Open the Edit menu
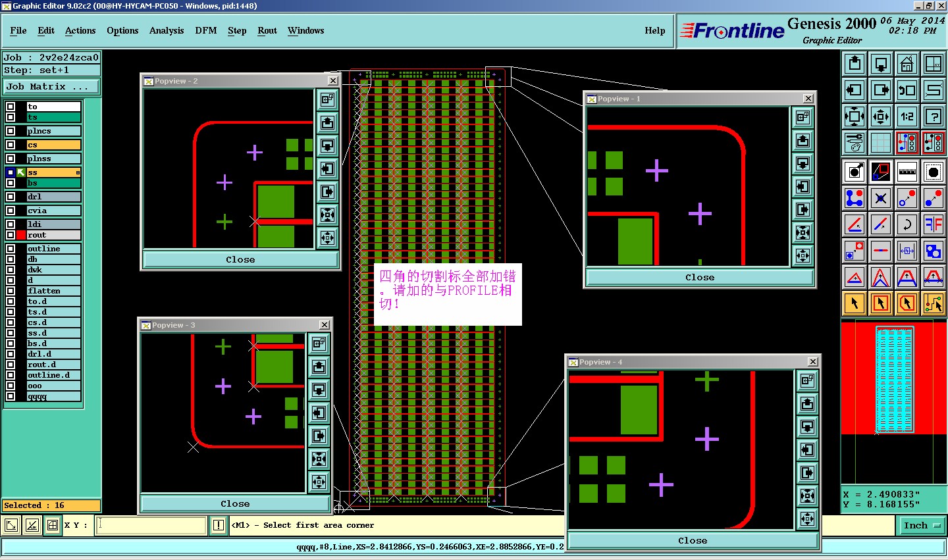The image size is (948, 560). pos(46,30)
